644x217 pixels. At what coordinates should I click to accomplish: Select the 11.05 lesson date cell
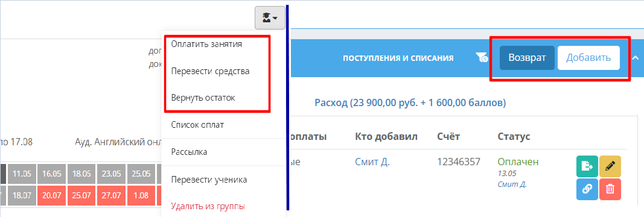coord(22,174)
